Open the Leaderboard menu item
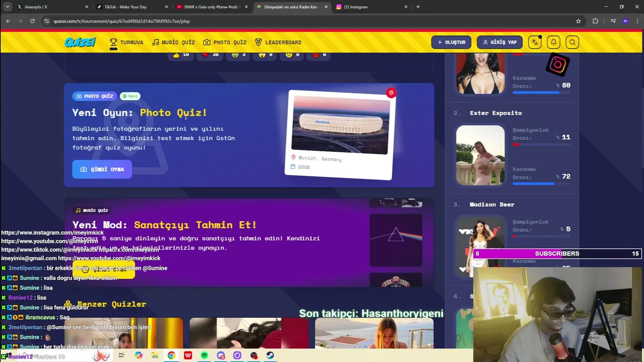This screenshot has height=362, width=644. pyautogui.click(x=278, y=42)
